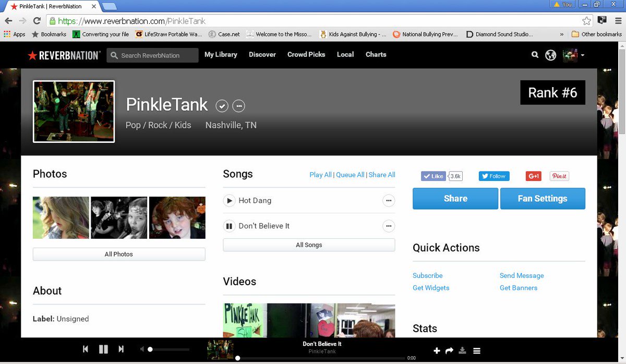Skip to next track in player
This screenshot has width=626, height=364.
[x=121, y=349]
